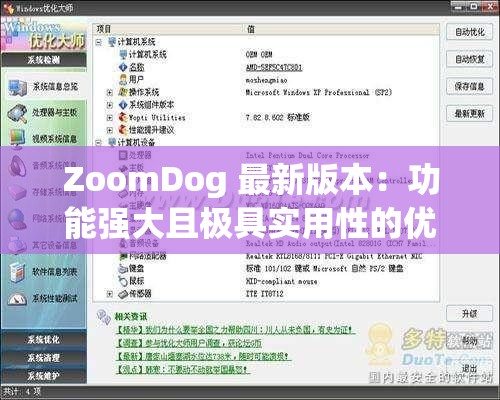The image size is (500, 400).
Task: Click the status bar text '共计: 4 项'
Action: (x=22, y=391)
